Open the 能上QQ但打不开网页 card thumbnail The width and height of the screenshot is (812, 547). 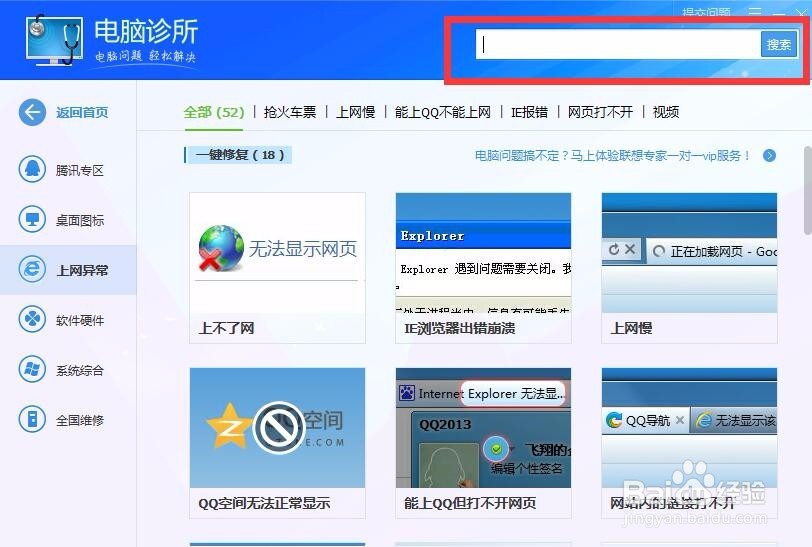coord(483,428)
